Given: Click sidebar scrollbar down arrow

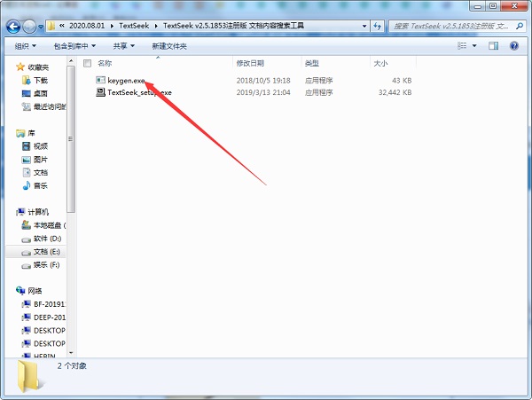Looking at the screenshot, I should click(71, 353).
